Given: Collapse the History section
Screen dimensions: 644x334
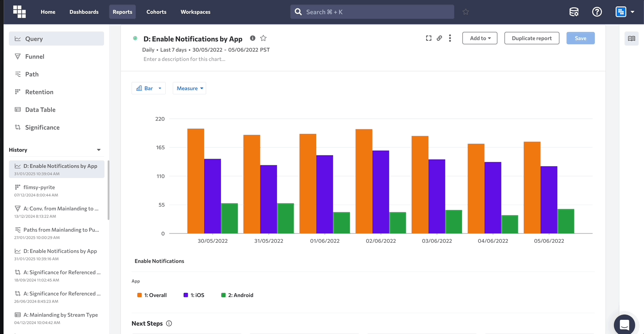Looking at the screenshot, I should [x=99, y=150].
